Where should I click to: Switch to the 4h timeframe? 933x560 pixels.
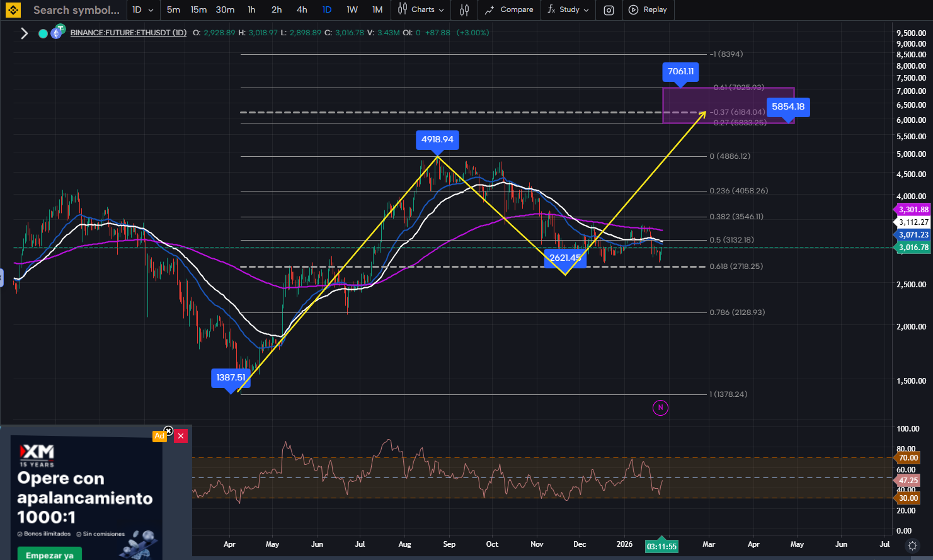302,10
